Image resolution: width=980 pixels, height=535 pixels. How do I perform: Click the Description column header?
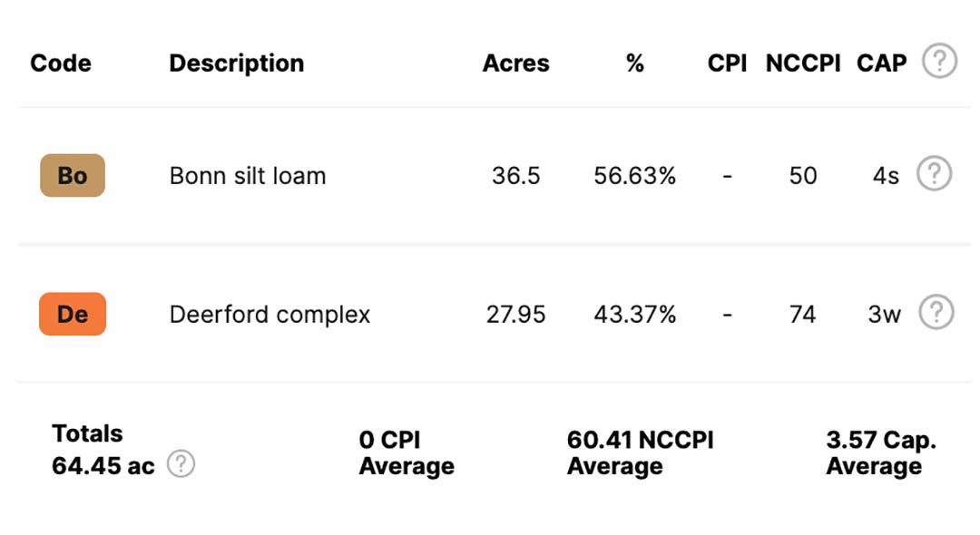coord(237,63)
